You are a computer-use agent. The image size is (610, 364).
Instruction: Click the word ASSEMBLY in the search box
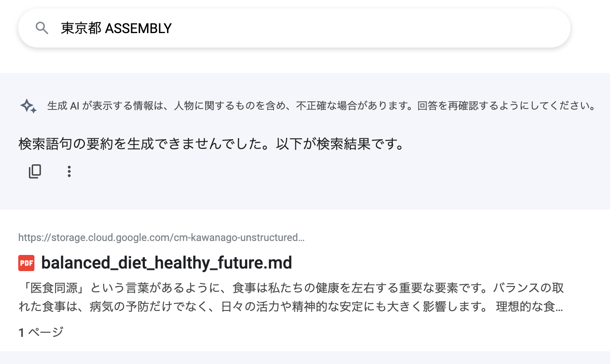(138, 28)
